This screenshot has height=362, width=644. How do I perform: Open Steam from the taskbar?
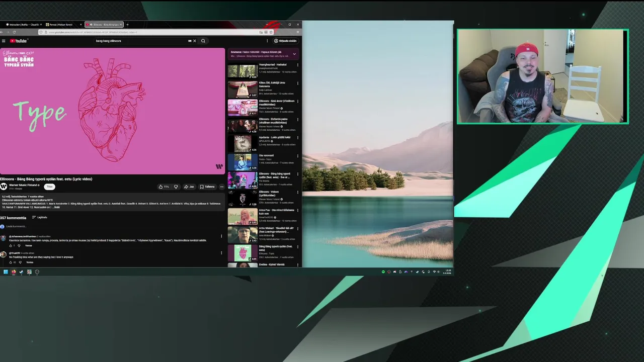tap(21, 272)
